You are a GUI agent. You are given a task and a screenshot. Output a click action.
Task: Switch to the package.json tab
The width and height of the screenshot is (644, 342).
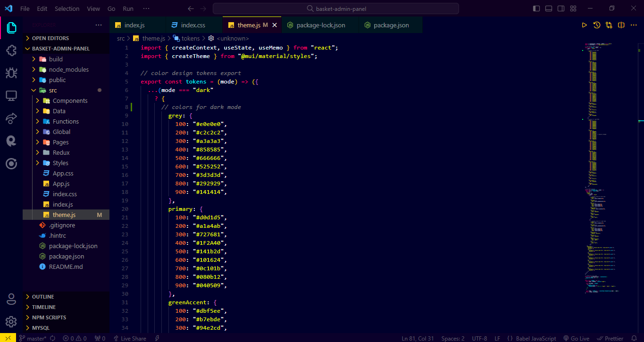click(391, 25)
